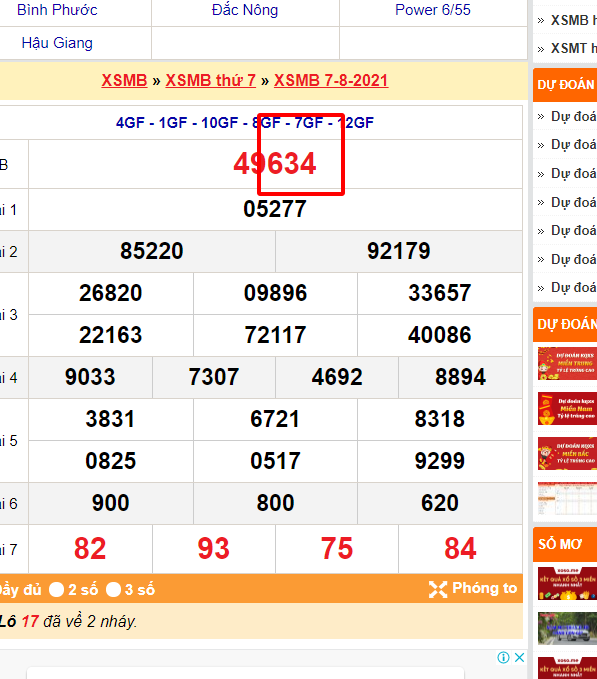Open Miền Nam prediction thumbnail

pos(567,408)
